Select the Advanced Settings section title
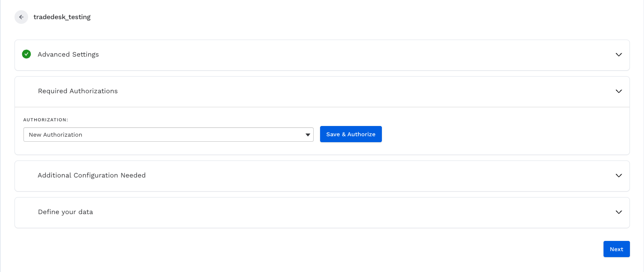The image size is (644, 272). 68,54
